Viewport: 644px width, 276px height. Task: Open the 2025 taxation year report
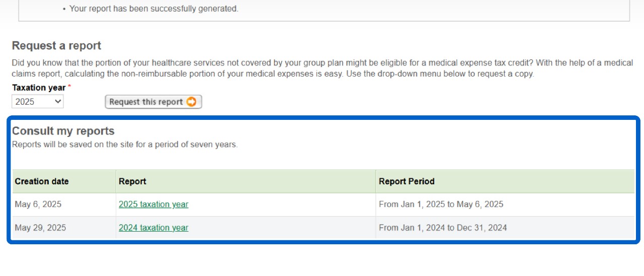coord(153,204)
